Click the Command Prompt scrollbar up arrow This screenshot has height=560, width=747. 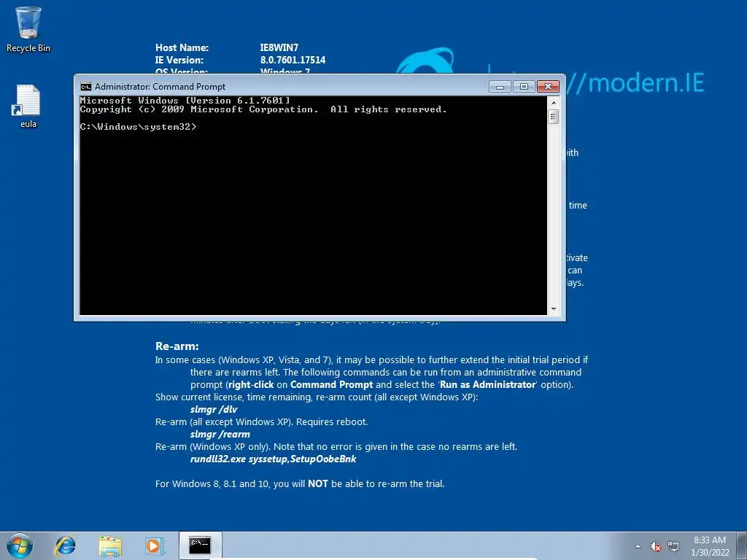(x=554, y=102)
